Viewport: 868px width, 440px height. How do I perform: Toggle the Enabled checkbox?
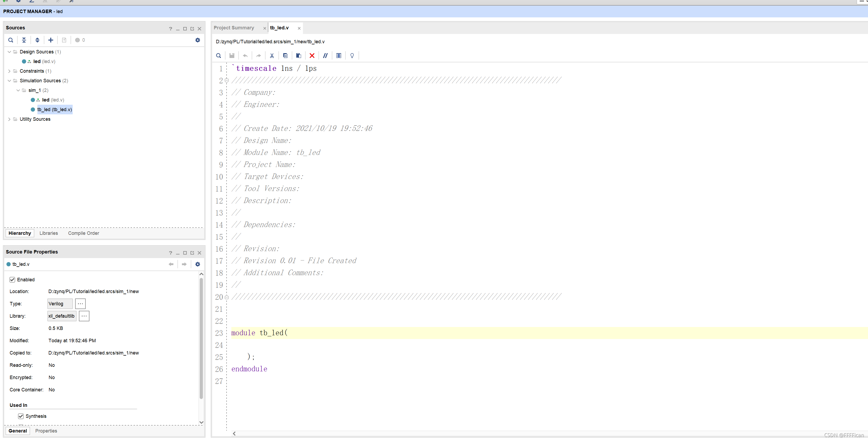(x=13, y=280)
